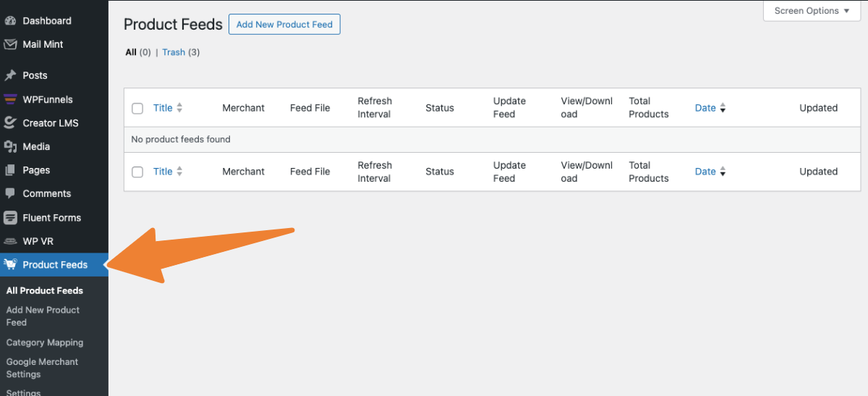The image size is (868, 396).
Task: Open the Category Mapping submenu item
Action: click(45, 342)
